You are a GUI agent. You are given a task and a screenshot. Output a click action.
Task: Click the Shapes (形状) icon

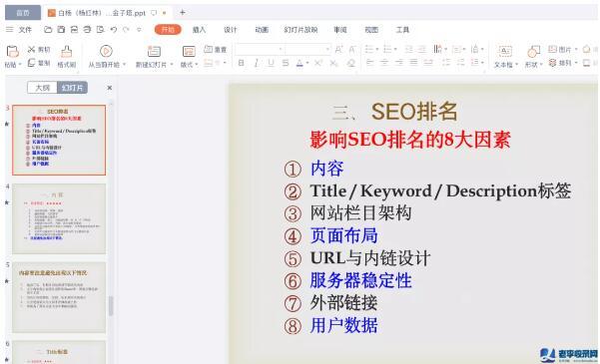click(x=534, y=51)
